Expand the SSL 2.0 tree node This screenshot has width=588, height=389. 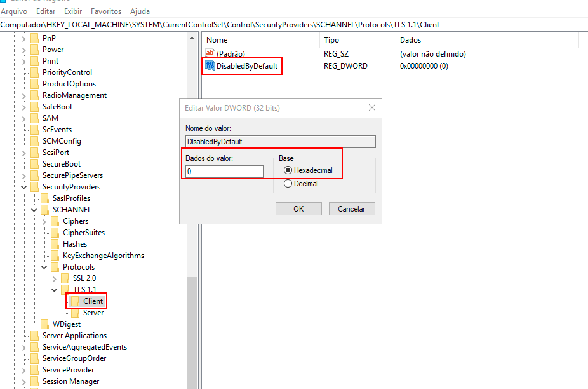point(55,278)
